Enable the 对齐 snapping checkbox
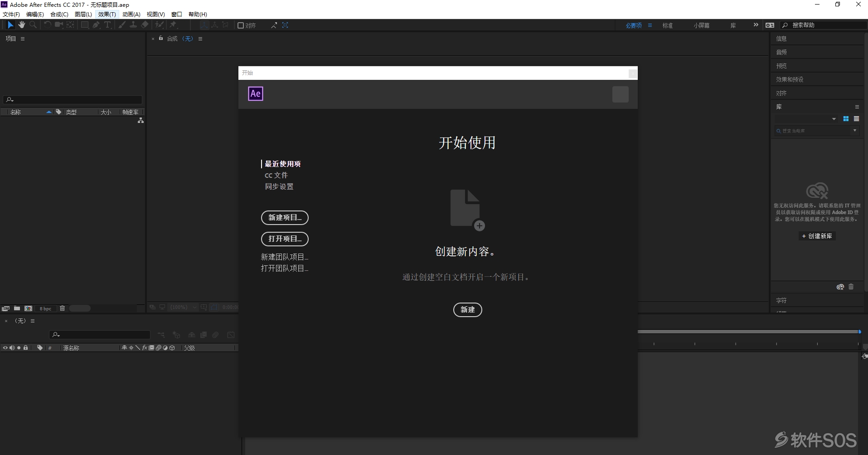Image resolution: width=868 pixels, height=455 pixels. pyautogui.click(x=241, y=25)
